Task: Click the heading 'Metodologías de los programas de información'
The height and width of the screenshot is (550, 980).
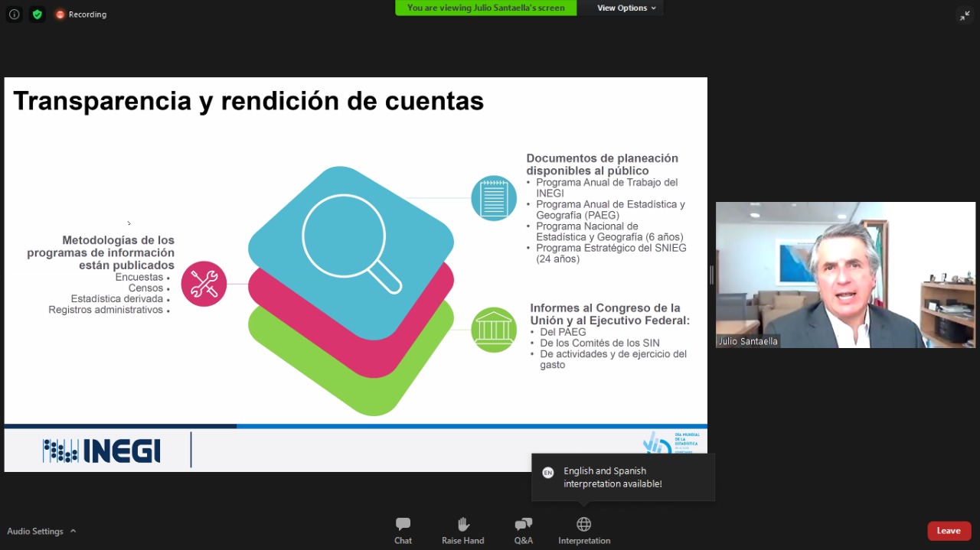Action: [101, 252]
